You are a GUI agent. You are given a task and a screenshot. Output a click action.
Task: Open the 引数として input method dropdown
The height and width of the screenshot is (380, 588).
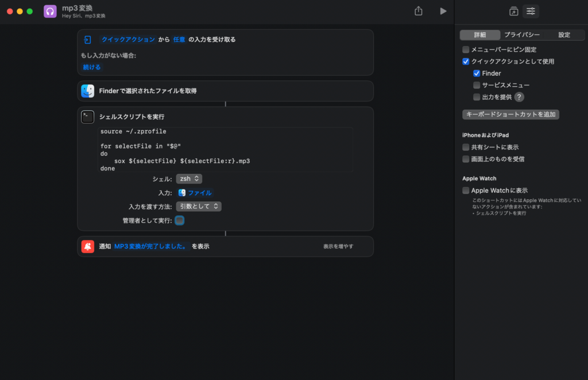[x=199, y=206]
